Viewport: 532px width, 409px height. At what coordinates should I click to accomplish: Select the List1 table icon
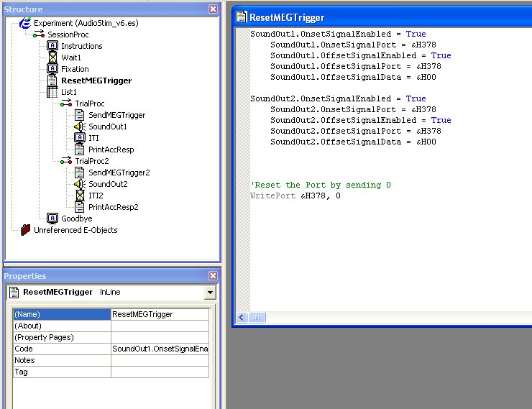pos(52,92)
